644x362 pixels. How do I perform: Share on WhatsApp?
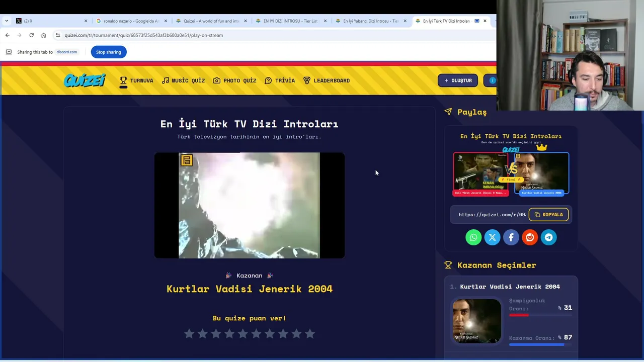point(473,237)
